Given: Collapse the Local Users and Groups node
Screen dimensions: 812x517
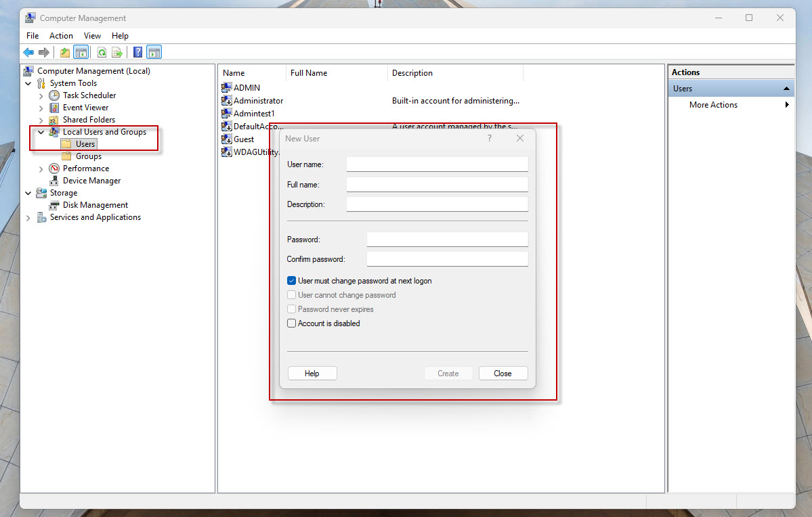Looking at the screenshot, I should coord(41,132).
